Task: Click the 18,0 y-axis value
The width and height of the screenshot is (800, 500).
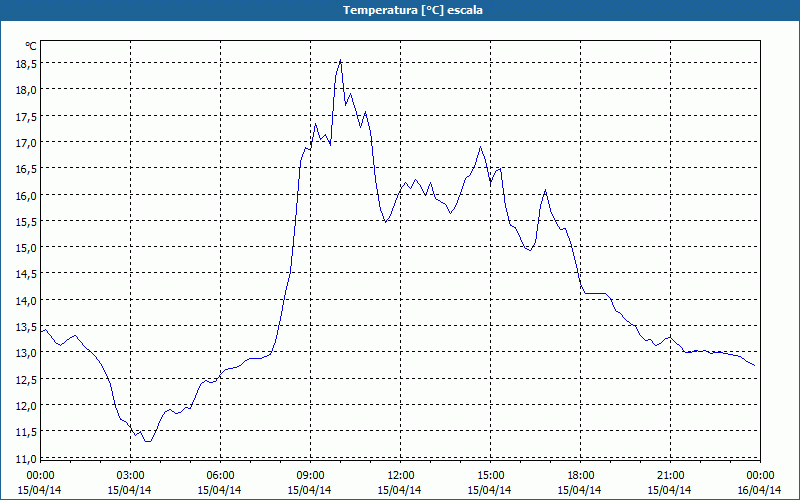Action: 25,90
